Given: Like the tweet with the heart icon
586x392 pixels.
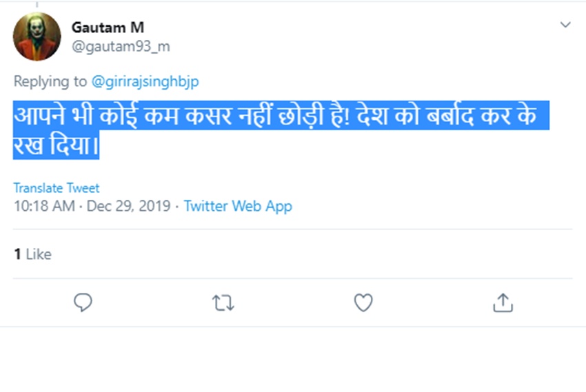Looking at the screenshot, I should click(x=363, y=302).
